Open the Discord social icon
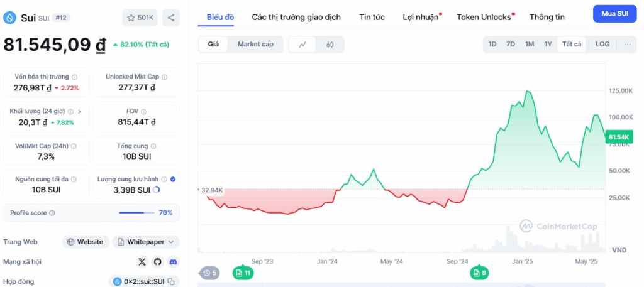 173,261
